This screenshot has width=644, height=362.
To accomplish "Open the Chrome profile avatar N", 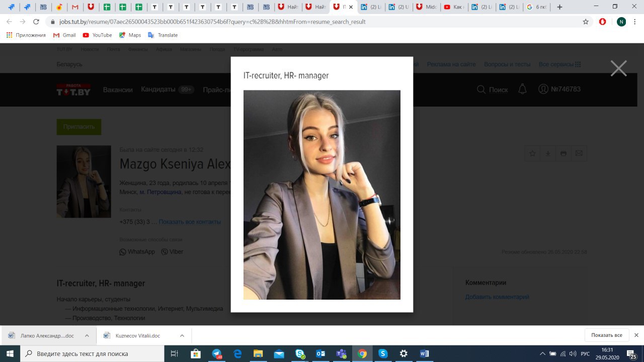I will click(x=621, y=22).
